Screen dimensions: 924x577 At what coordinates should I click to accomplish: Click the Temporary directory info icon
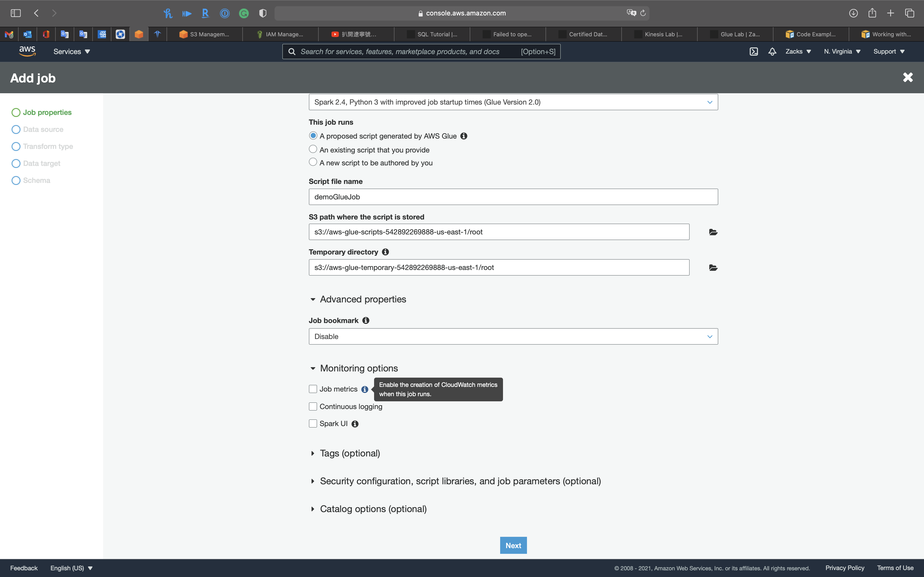(x=385, y=252)
